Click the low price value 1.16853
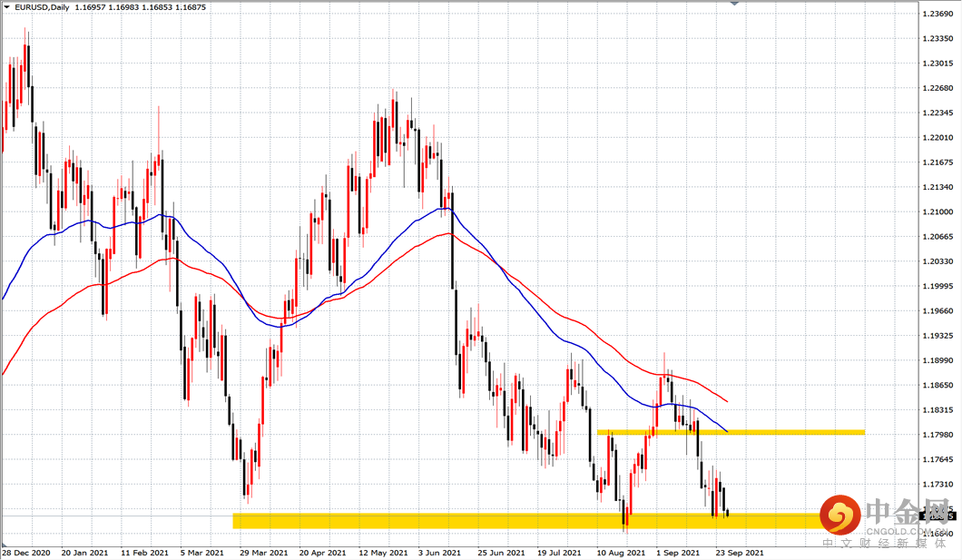The width and height of the screenshot is (962, 560). click(x=157, y=7)
